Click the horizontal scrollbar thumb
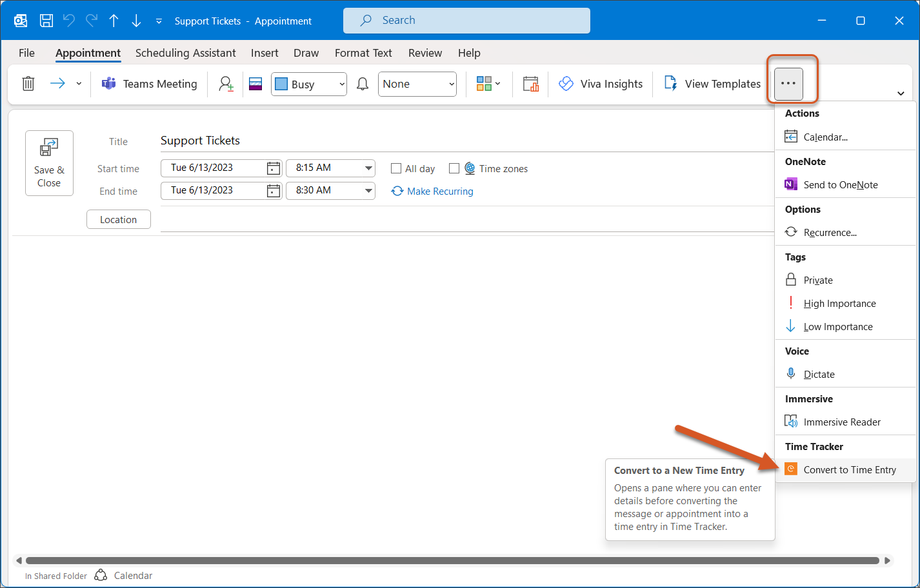Screen dimensions: 920x588 tap(452, 561)
